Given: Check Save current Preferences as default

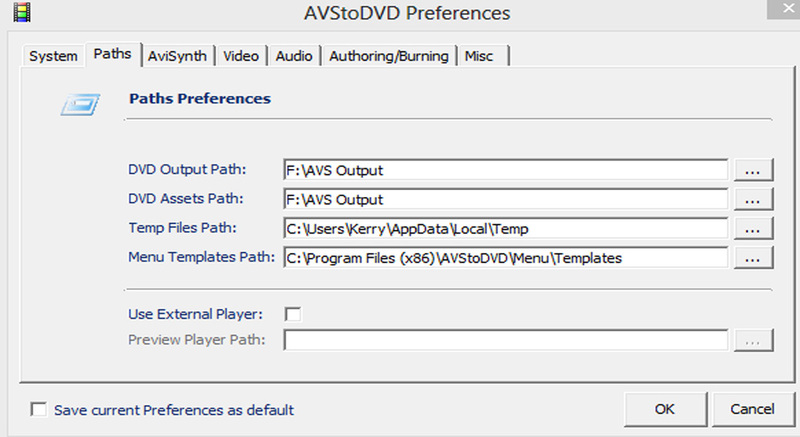Looking at the screenshot, I should pyautogui.click(x=38, y=409).
